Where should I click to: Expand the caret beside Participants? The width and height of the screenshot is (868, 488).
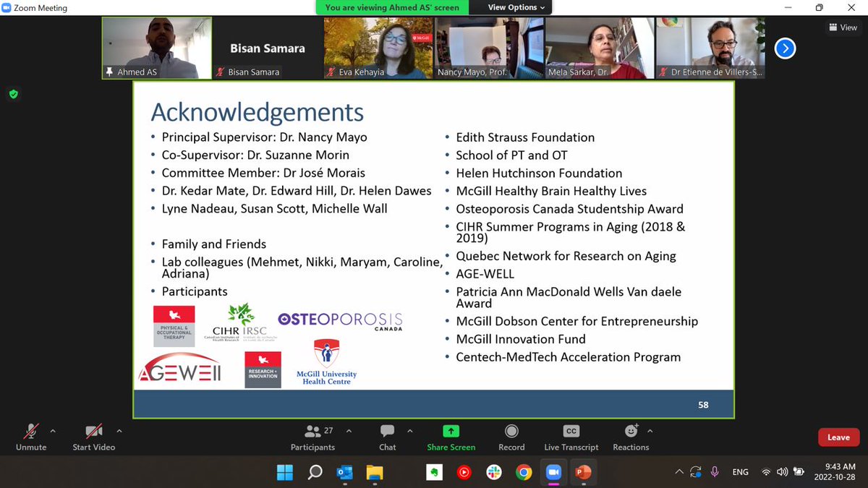[349, 431]
